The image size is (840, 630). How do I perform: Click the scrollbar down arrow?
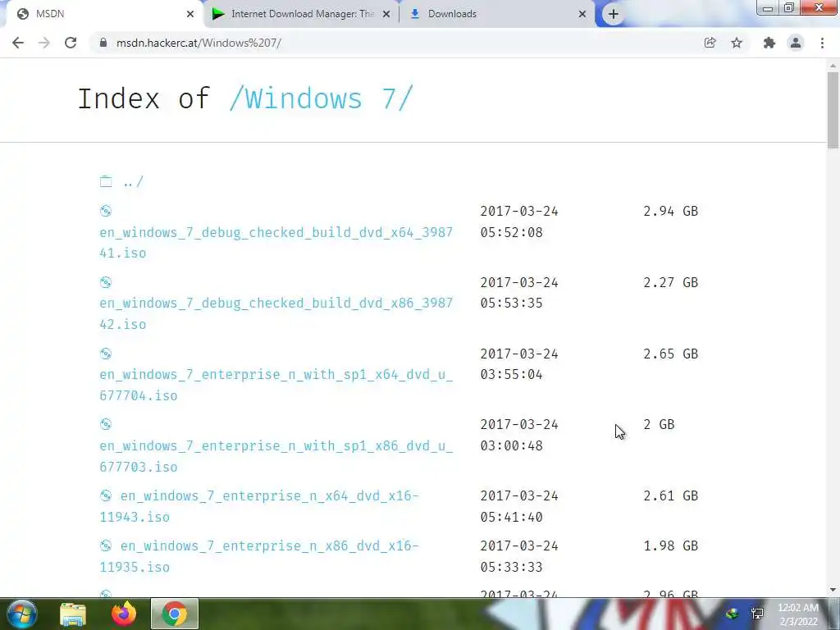pyautogui.click(x=833, y=590)
